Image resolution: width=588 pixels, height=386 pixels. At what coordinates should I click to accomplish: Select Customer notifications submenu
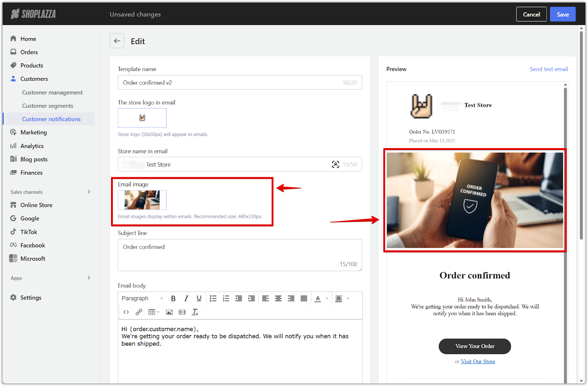tap(51, 119)
